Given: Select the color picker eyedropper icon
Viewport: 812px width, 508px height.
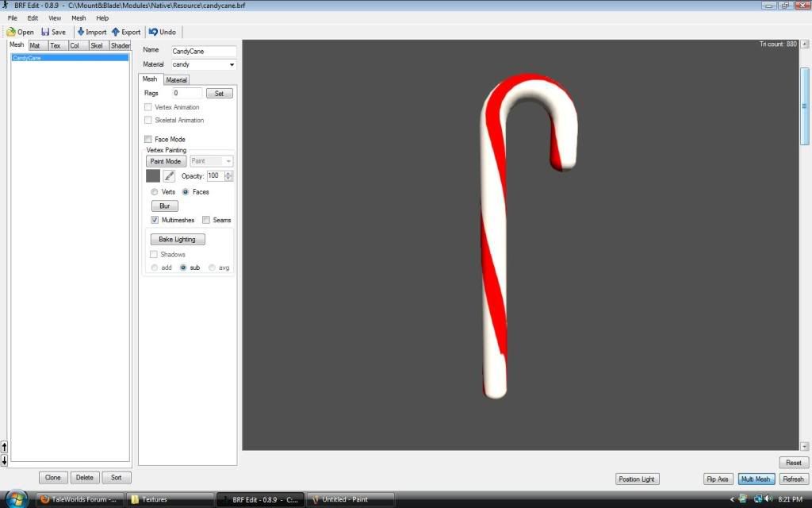Looking at the screenshot, I should [x=169, y=176].
